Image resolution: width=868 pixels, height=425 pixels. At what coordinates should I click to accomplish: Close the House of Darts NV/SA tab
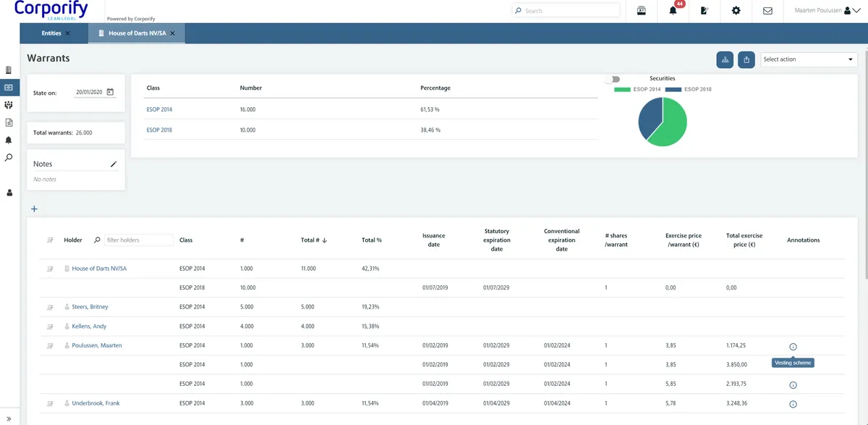(x=172, y=33)
